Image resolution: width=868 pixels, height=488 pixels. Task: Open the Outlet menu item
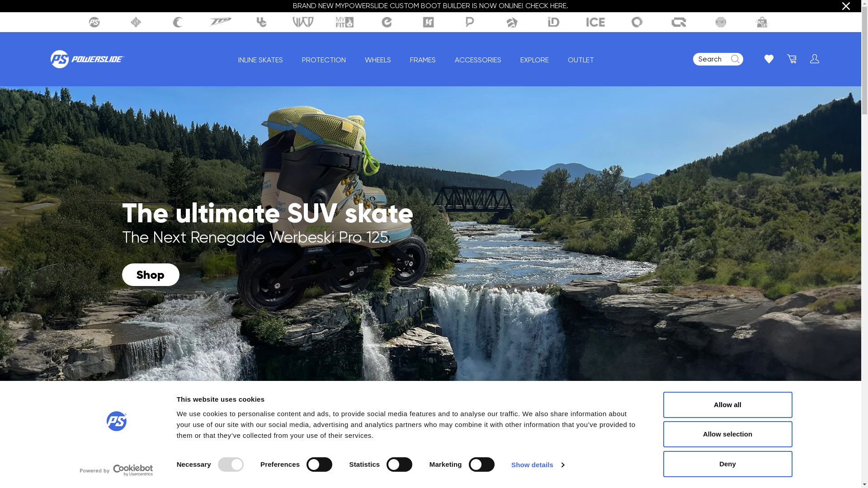point(581,60)
